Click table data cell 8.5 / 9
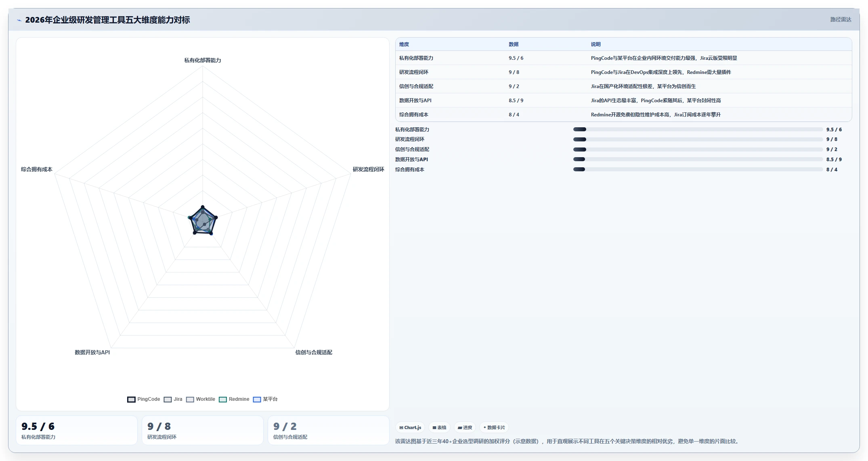Viewport: 868px width, 461px height. (x=516, y=101)
